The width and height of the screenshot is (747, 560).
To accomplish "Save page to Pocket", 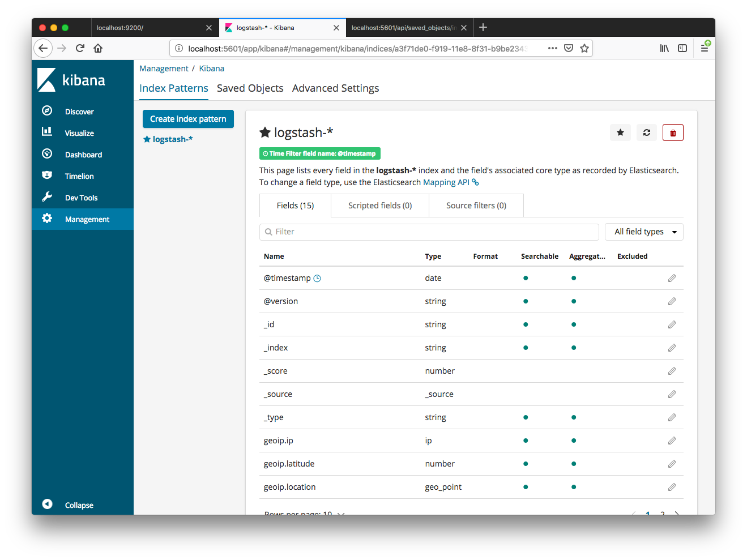I will pos(569,48).
